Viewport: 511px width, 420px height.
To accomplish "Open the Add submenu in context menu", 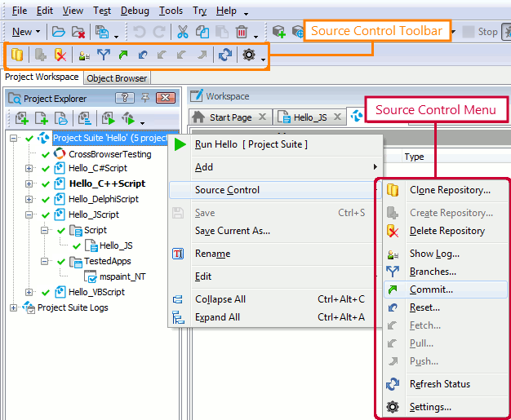I will pos(275,167).
